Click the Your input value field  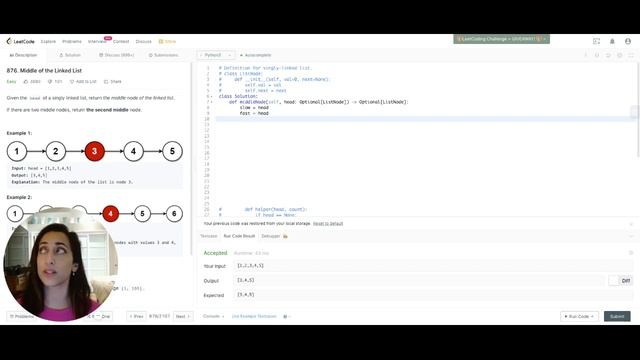click(x=433, y=266)
